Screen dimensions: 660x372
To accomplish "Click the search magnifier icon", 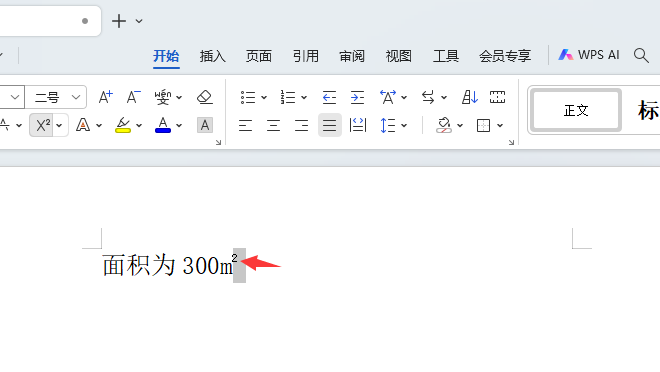I will [x=641, y=55].
